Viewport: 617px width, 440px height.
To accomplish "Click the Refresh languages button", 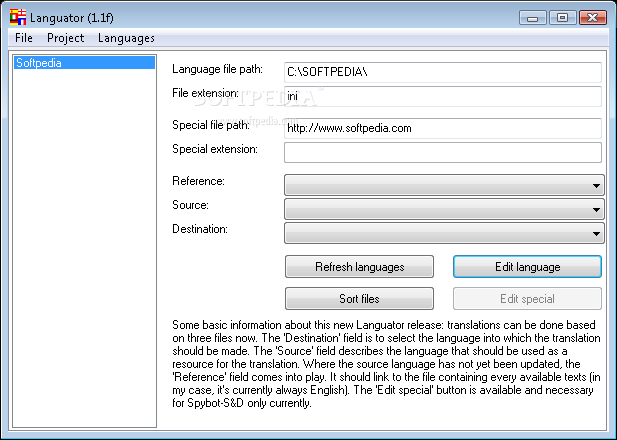I will (x=359, y=267).
